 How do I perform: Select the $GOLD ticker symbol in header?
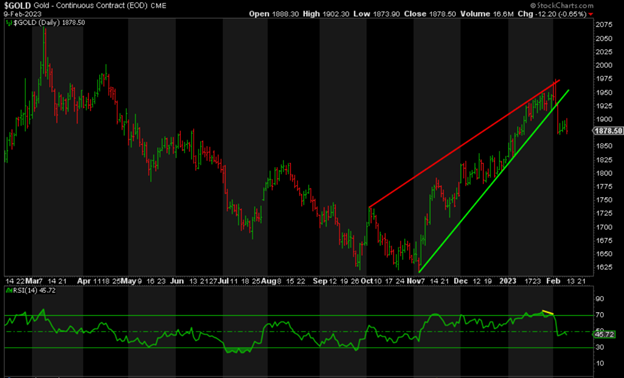(18, 6)
